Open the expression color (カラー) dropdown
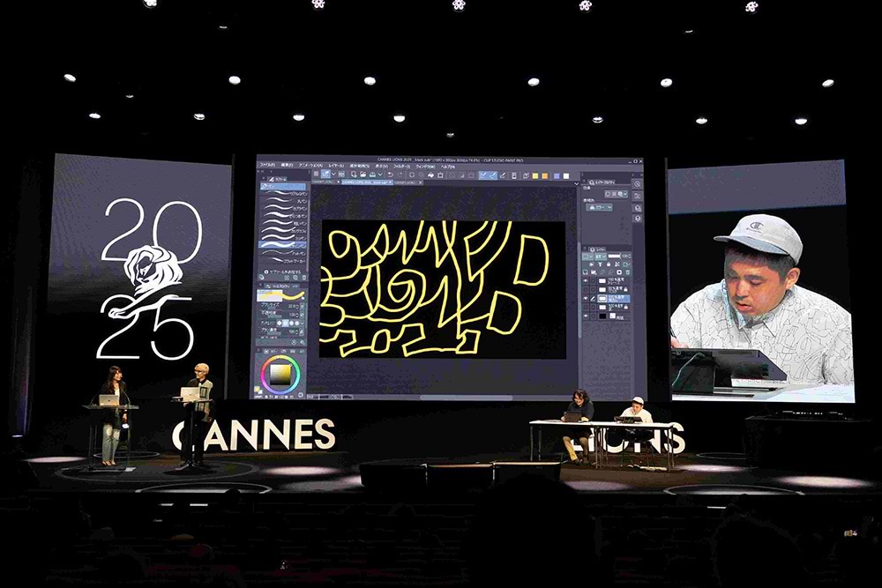882x588 pixels. [x=599, y=207]
